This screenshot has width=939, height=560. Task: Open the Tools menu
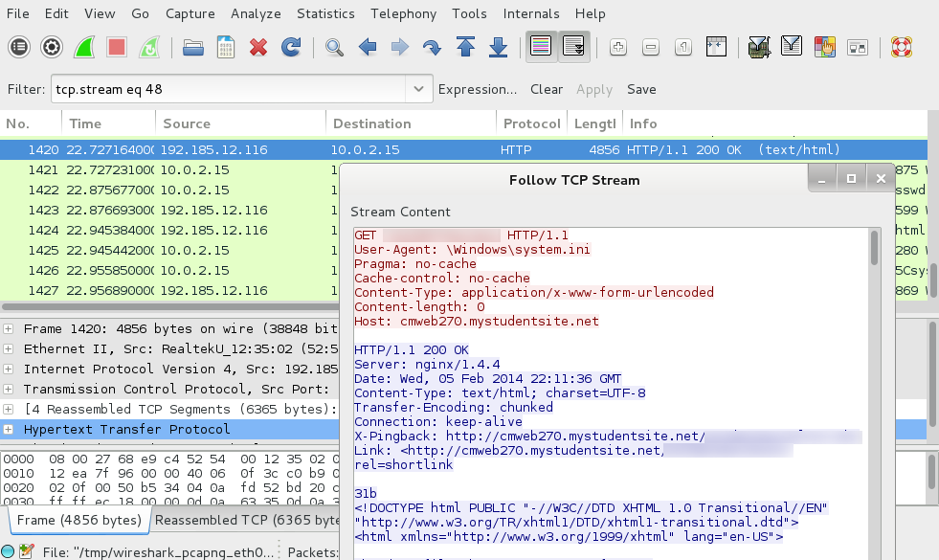469,13
